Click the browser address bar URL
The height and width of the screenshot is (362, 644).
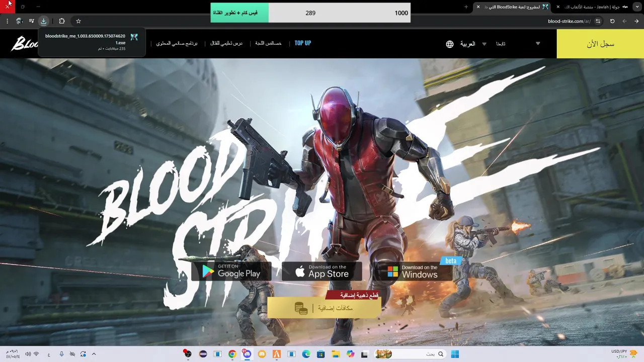point(569,21)
